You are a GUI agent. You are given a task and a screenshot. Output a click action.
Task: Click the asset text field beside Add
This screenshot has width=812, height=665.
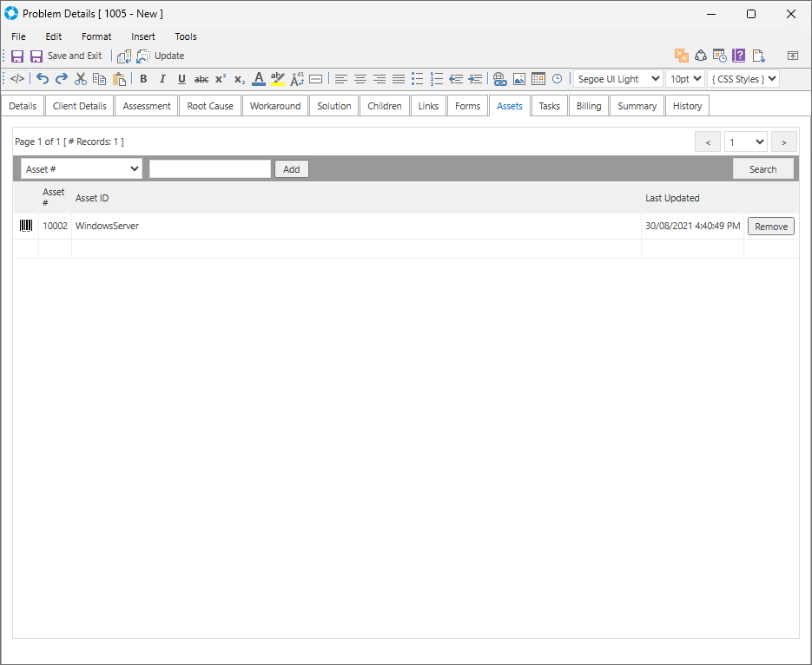coord(210,169)
